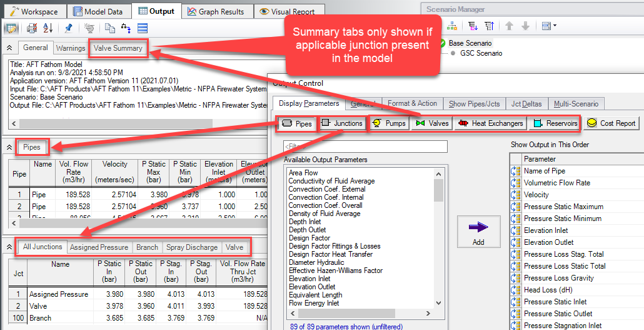Click the reorder icon beside Name of Pipe
The image size is (644, 330).
515,171
